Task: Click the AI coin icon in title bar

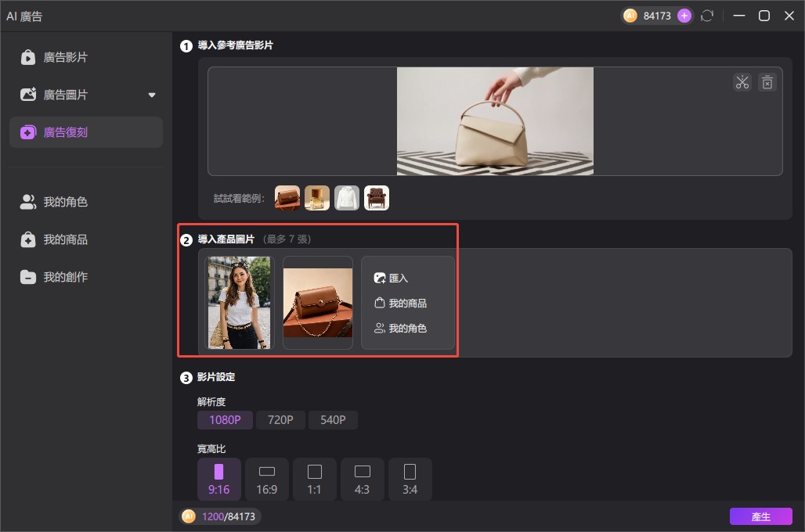Action: click(x=630, y=16)
